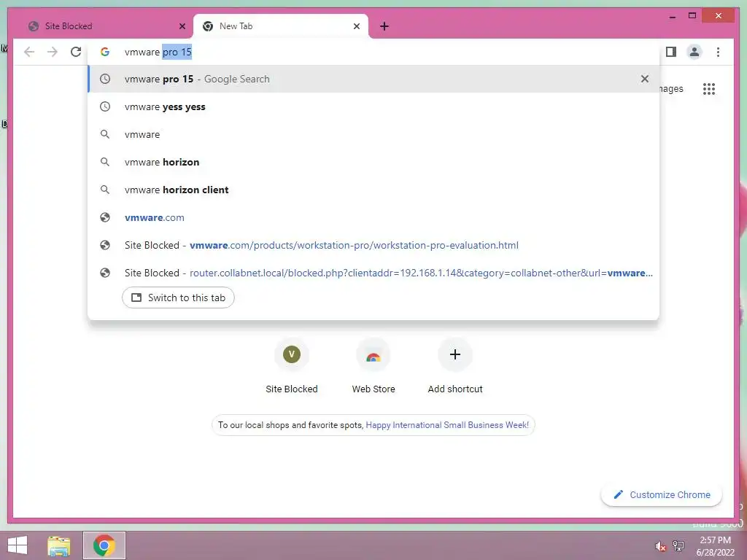747x560 pixels.
Task: Select the plain vmware search suggestion
Action: (373, 134)
